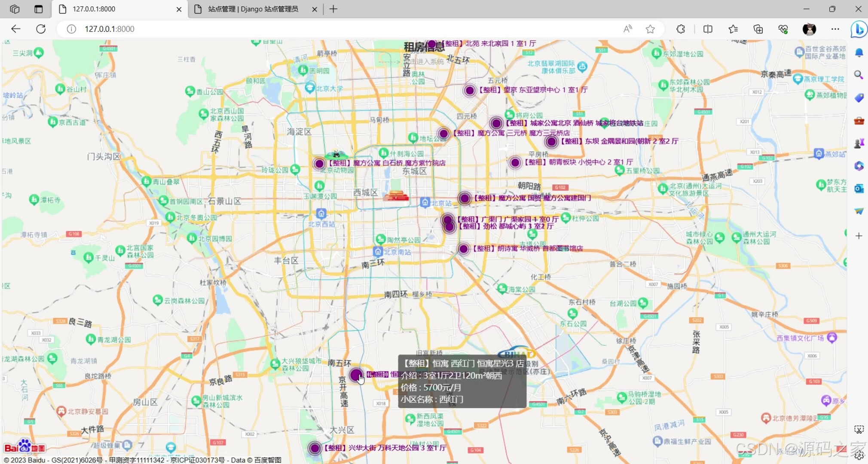The width and height of the screenshot is (868, 464).
Task: Select the 北苑 来北家园 rental marker
Action: 431,44
